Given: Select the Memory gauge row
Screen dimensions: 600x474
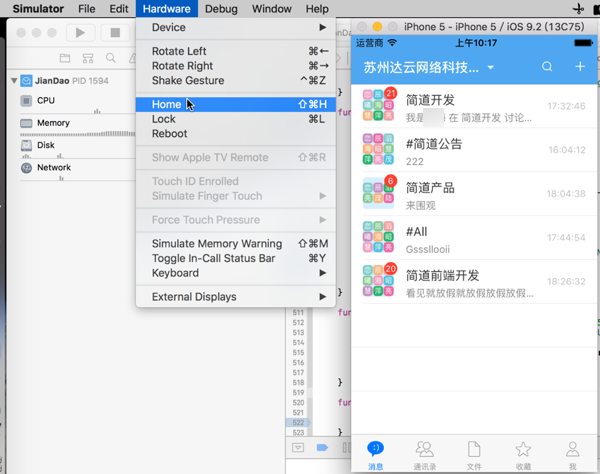Looking at the screenshot, I should tap(77, 124).
